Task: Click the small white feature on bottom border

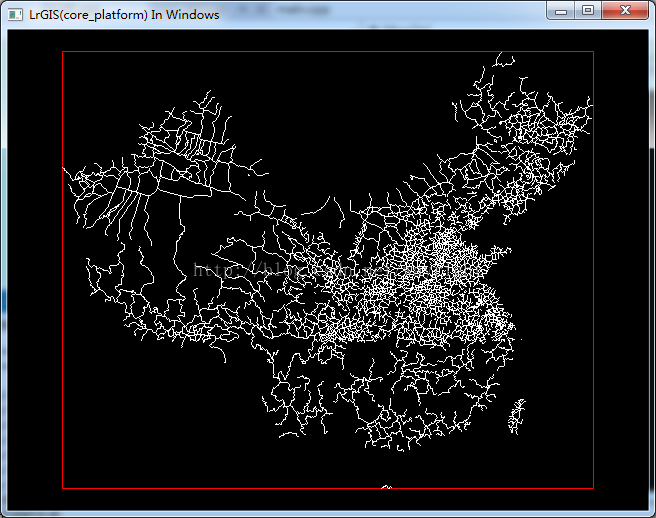Action: (x=387, y=487)
